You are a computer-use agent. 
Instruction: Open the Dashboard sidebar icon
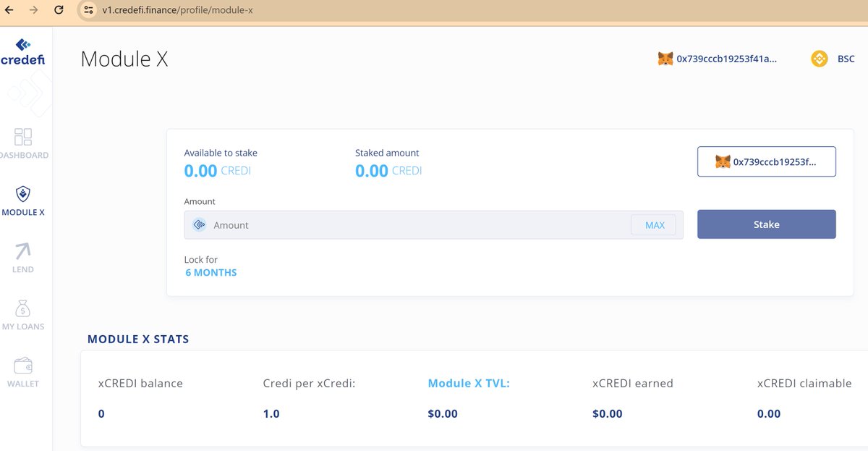tap(23, 136)
